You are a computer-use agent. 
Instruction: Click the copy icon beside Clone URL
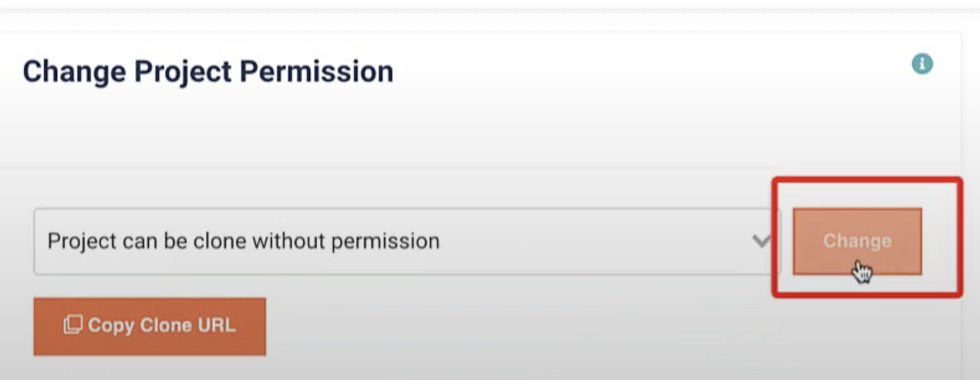pyautogui.click(x=73, y=325)
